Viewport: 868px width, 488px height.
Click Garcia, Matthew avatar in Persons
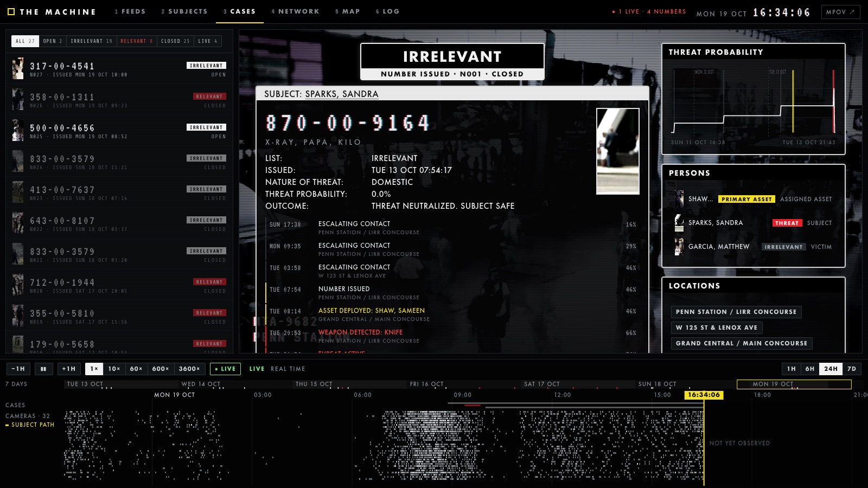click(x=679, y=247)
